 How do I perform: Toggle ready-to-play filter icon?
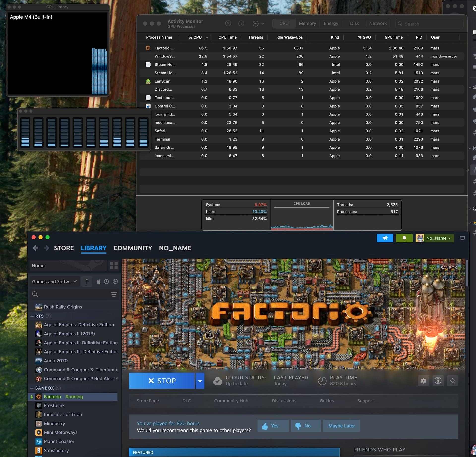[x=115, y=282]
